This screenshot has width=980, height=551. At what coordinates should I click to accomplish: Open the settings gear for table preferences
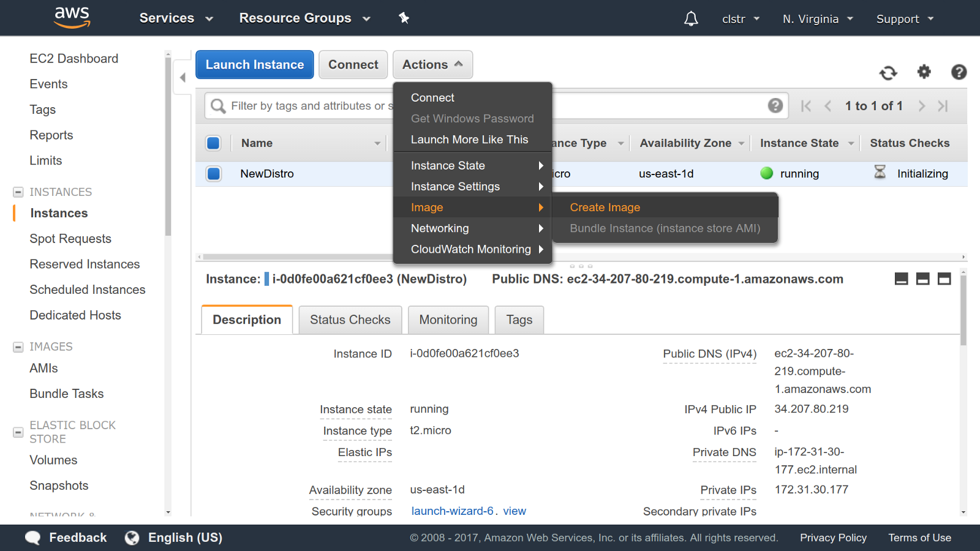(x=924, y=72)
